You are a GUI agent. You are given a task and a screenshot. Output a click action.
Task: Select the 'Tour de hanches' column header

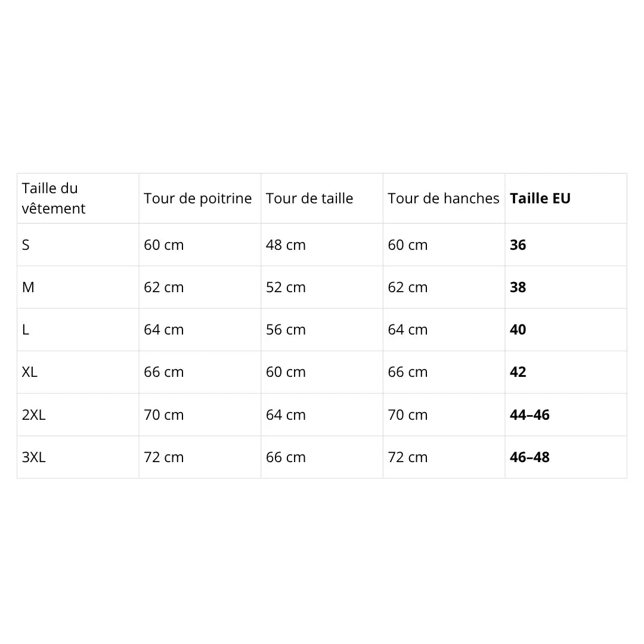pyautogui.click(x=443, y=199)
